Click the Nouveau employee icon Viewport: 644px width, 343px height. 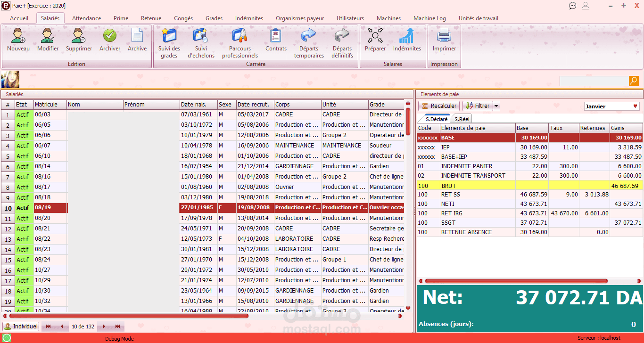(18, 36)
